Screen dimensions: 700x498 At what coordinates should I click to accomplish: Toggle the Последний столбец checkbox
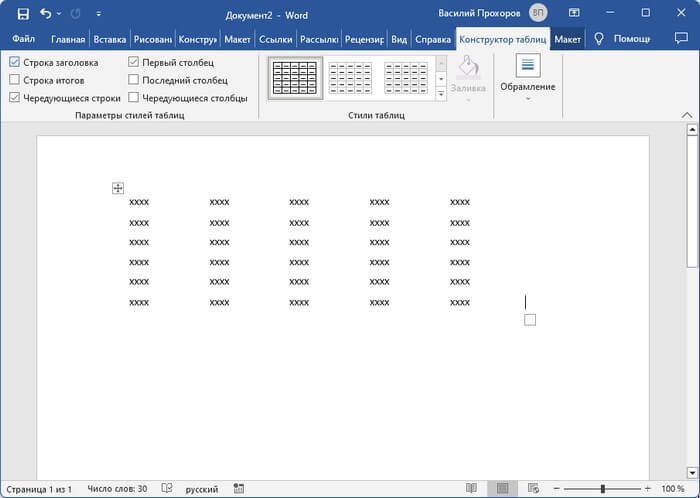click(133, 80)
